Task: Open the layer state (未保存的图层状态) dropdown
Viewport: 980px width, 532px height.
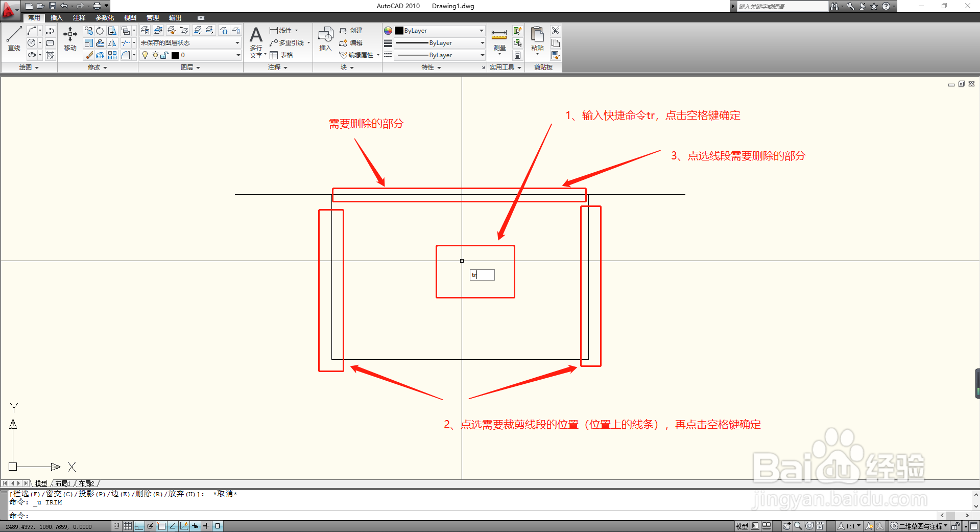Action: click(x=190, y=43)
